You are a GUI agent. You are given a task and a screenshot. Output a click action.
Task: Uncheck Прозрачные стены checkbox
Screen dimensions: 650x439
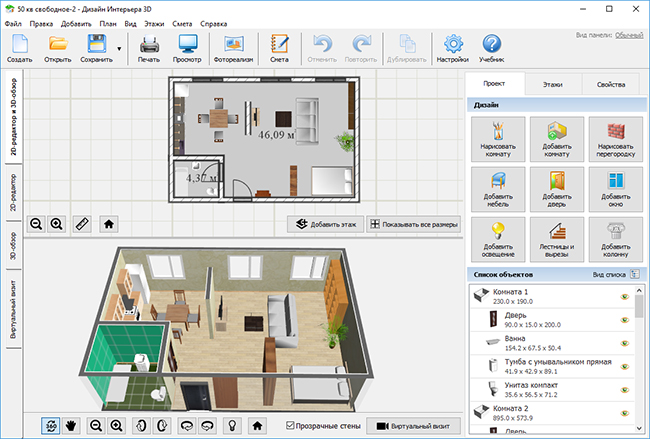[x=290, y=425]
